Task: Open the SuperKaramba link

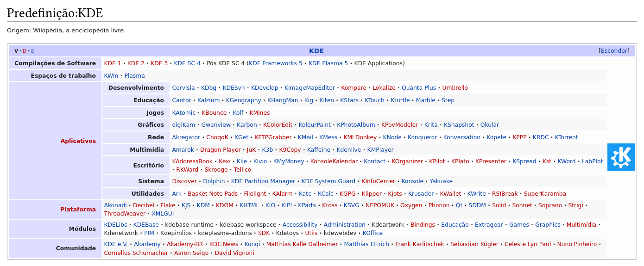Action: [x=545, y=194]
